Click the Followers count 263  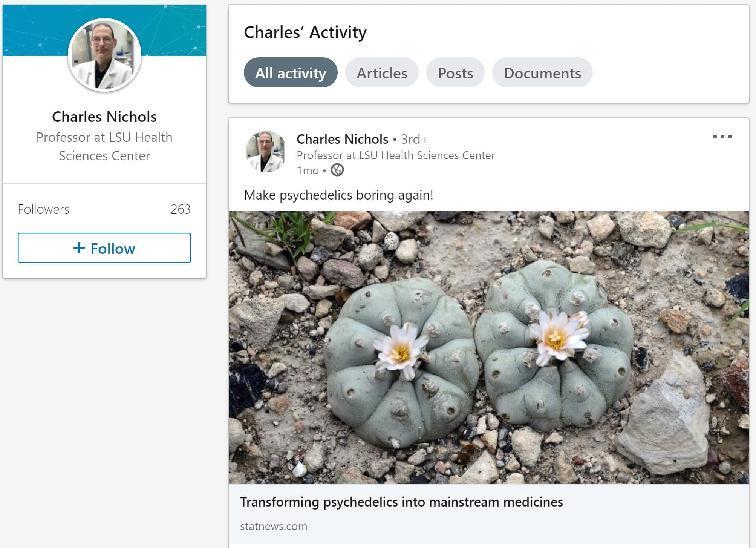tap(181, 209)
